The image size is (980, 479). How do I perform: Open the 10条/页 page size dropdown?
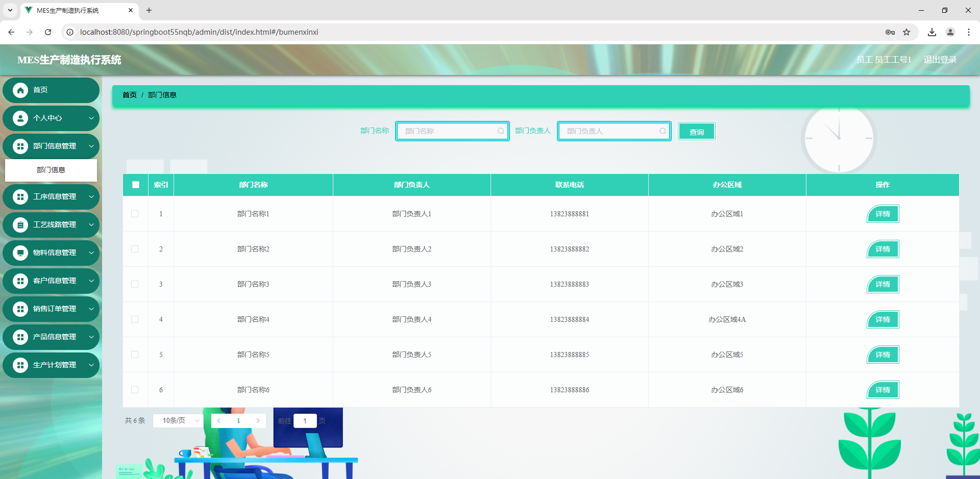[x=177, y=420]
